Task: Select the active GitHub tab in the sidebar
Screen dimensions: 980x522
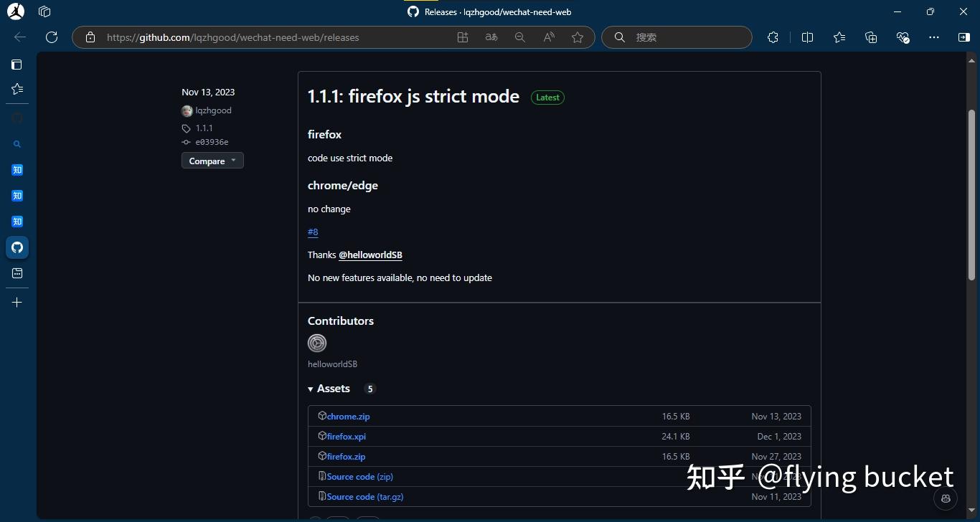Action: point(17,247)
